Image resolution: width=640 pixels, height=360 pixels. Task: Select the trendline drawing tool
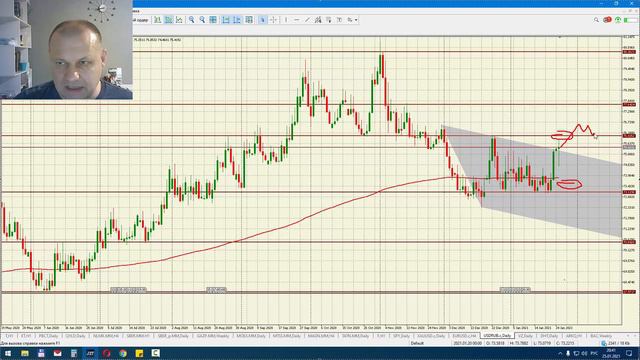[x=307, y=20]
